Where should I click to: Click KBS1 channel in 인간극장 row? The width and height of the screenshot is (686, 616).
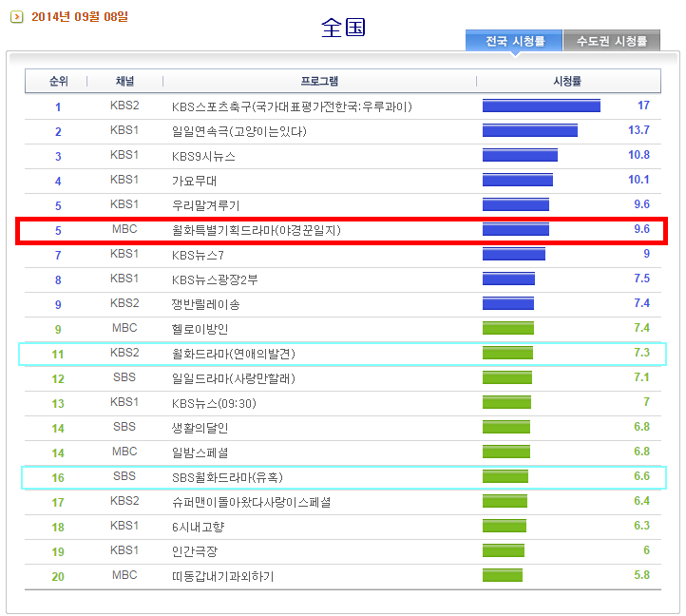(124, 549)
